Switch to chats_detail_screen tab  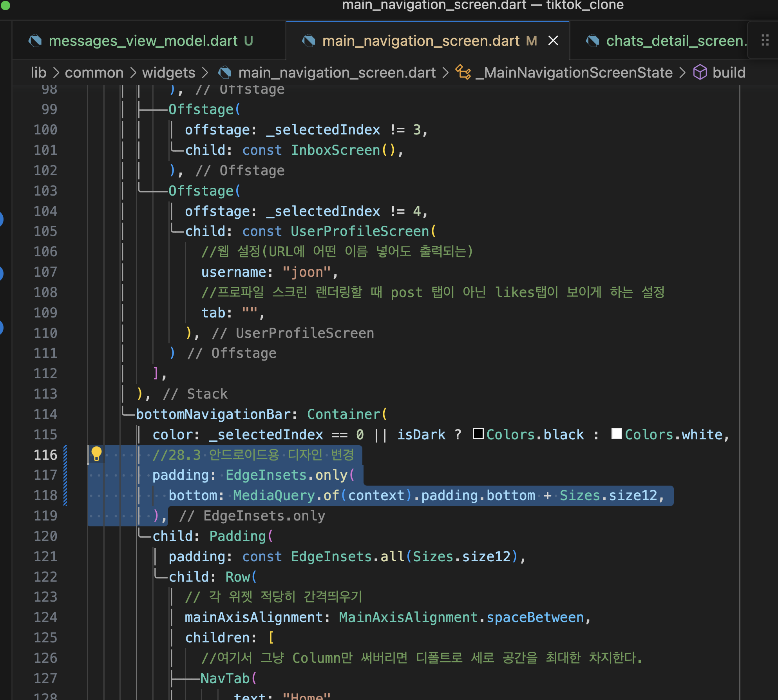(676, 41)
